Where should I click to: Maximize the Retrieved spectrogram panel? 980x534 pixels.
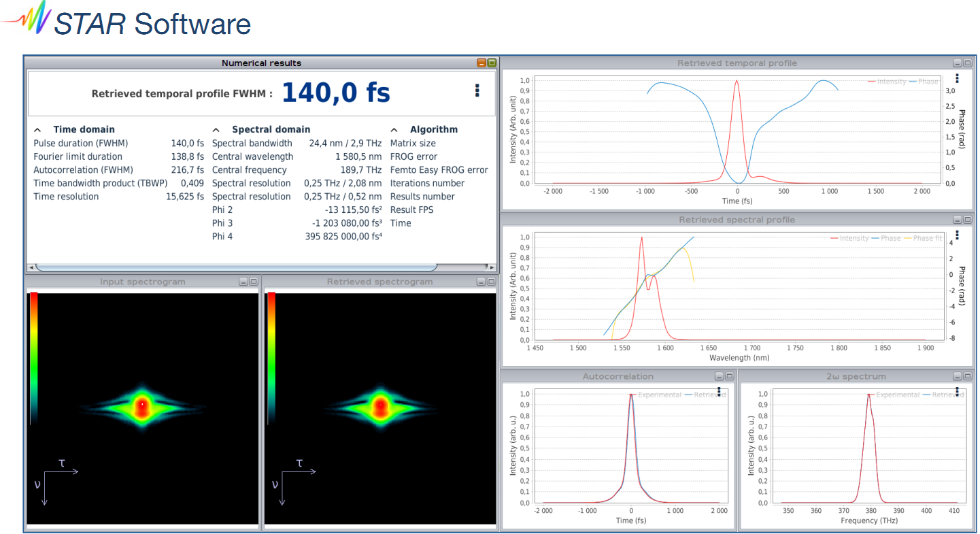(x=491, y=282)
